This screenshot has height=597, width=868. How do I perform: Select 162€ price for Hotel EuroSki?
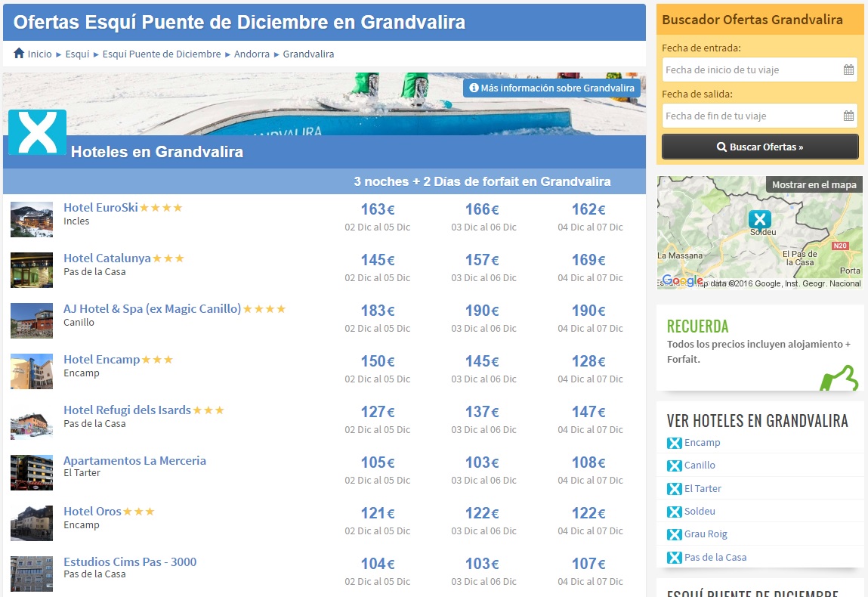[x=588, y=209]
